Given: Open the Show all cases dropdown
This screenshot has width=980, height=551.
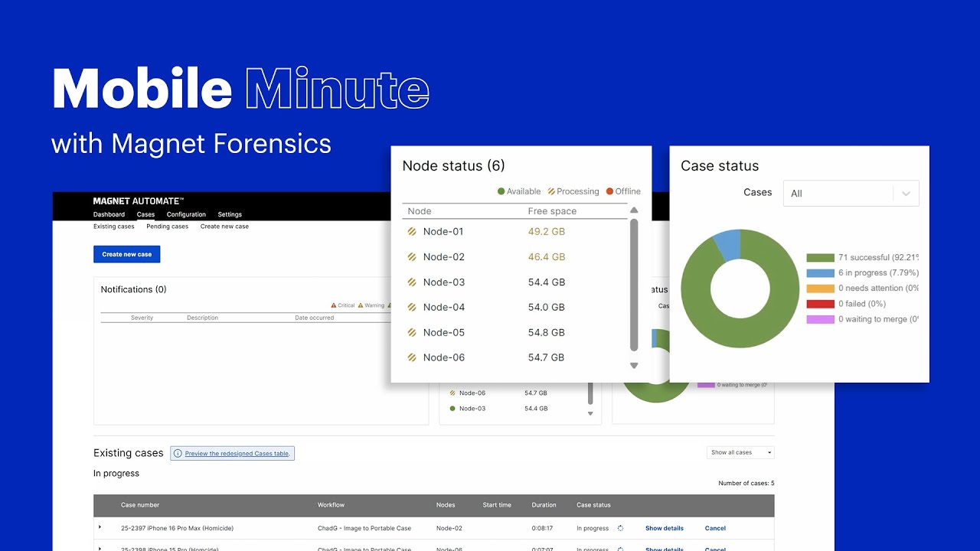Looking at the screenshot, I should tap(740, 452).
